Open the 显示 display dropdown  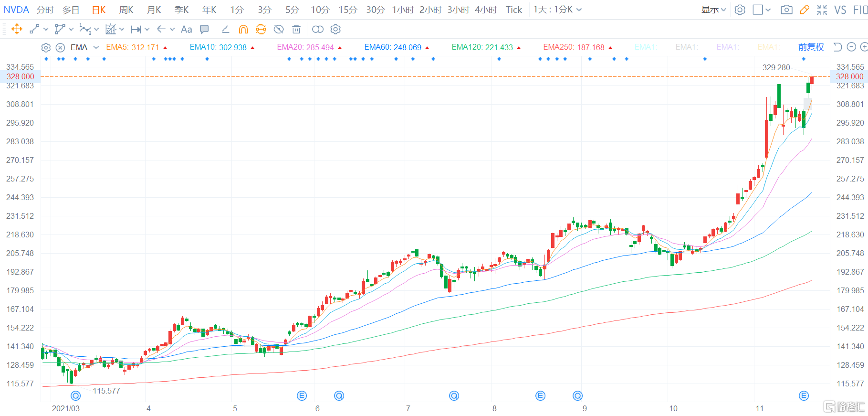[713, 10]
